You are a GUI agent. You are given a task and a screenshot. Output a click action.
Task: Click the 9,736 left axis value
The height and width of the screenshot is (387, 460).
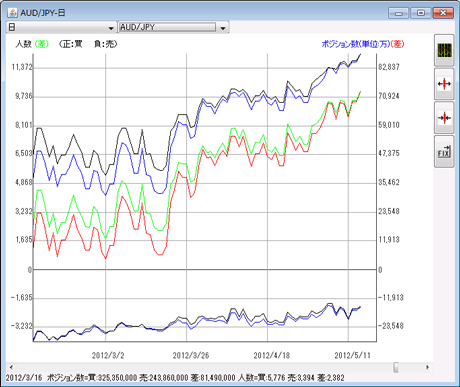click(x=24, y=96)
